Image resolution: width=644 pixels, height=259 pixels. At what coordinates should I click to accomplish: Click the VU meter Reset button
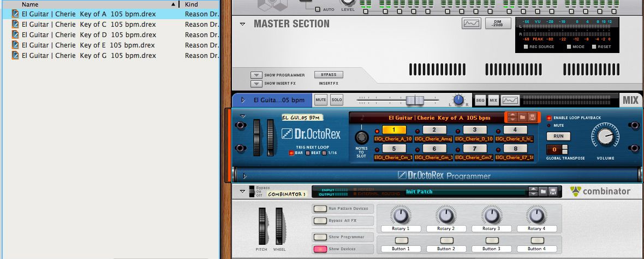(x=594, y=47)
